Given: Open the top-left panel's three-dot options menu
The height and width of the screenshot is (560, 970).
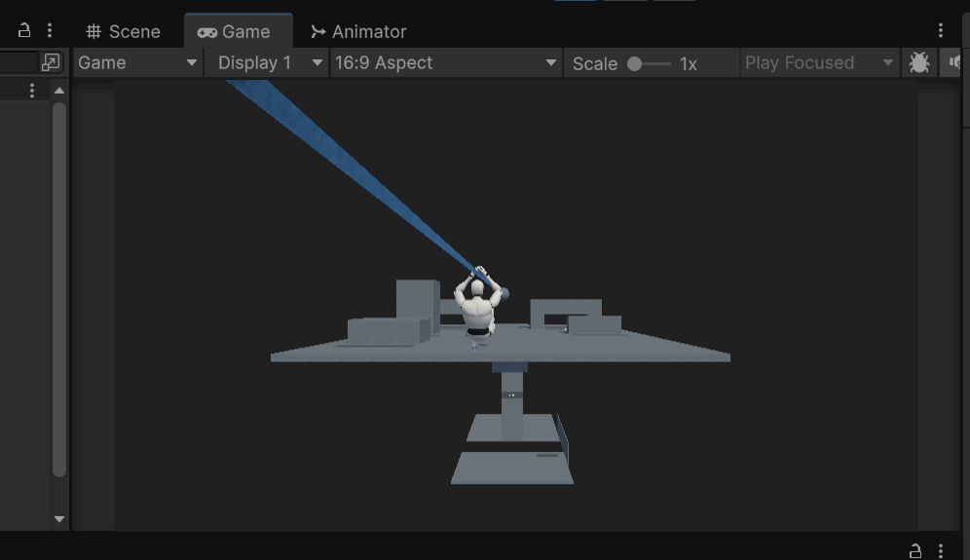Looking at the screenshot, I should (50, 31).
